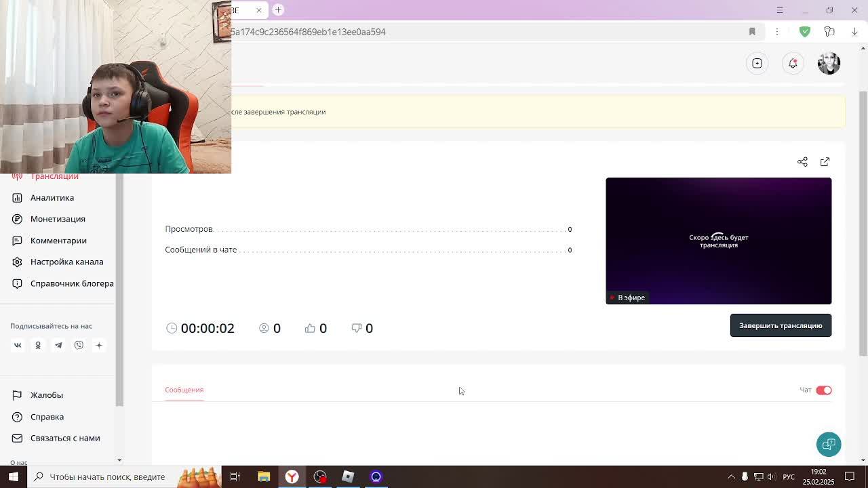Open the Viber social link icon
The image size is (868, 488).
click(x=79, y=345)
